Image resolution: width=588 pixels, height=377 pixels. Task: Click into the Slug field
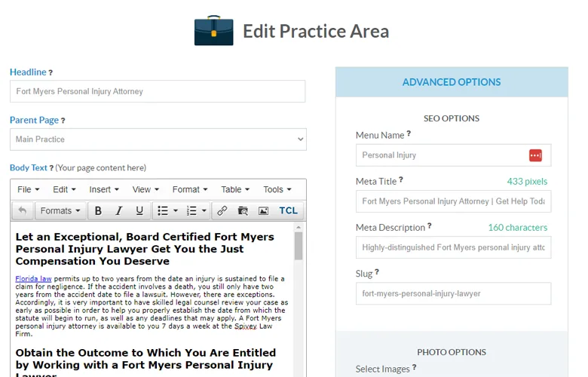point(453,294)
